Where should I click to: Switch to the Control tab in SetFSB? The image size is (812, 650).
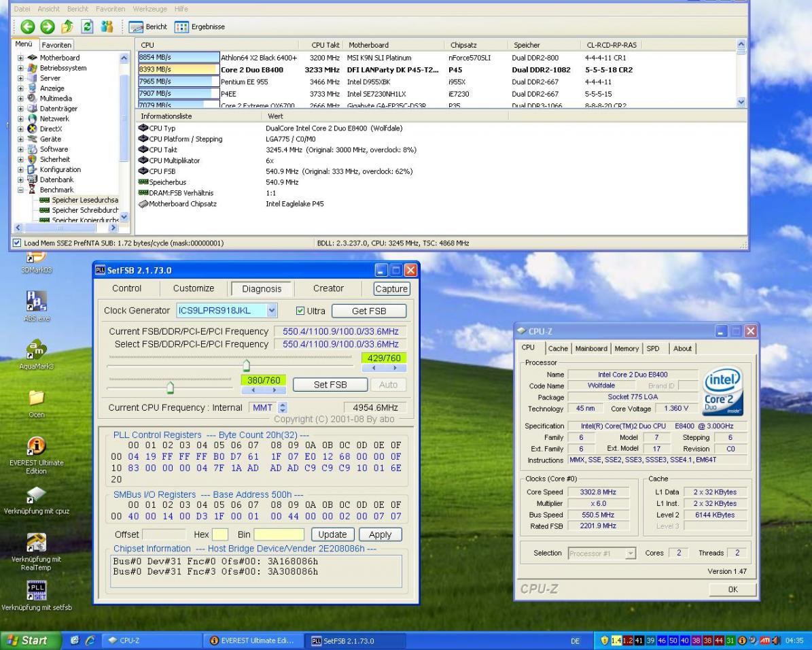tap(126, 288)
